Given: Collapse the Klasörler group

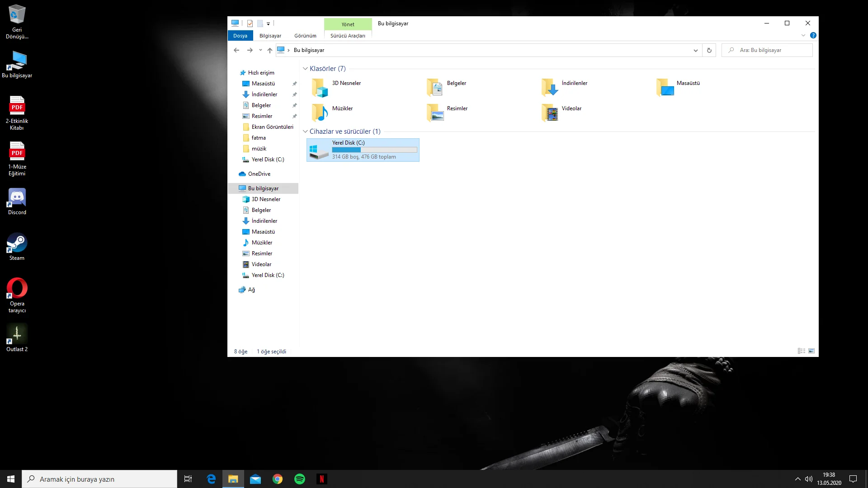Looking at the screenshot, I should pos(305,69).
